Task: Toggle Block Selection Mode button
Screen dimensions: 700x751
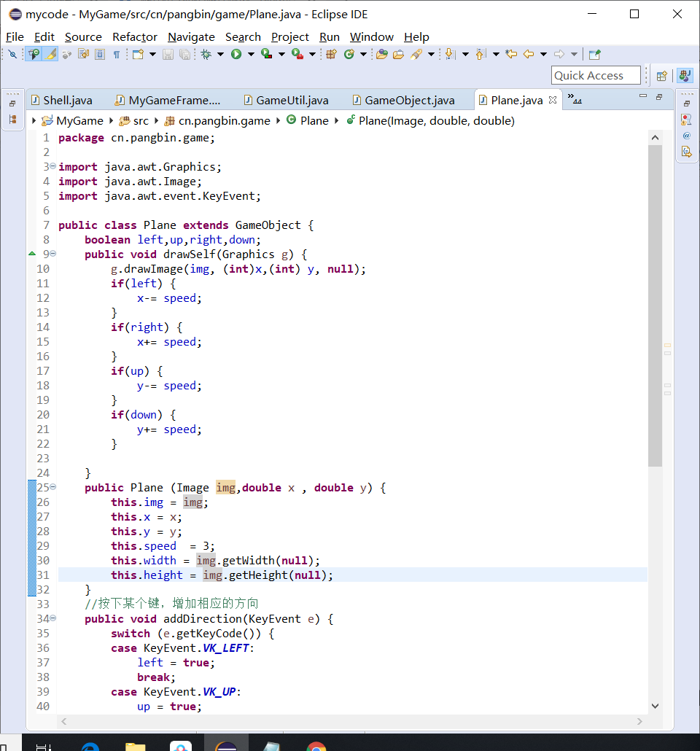Action: [x=100, y=54]
